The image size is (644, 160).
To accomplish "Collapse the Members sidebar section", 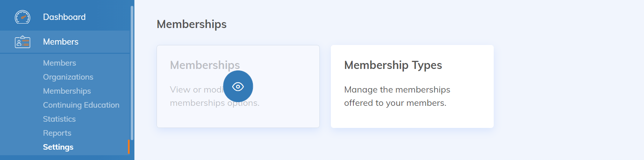I will tap(61, 42).
